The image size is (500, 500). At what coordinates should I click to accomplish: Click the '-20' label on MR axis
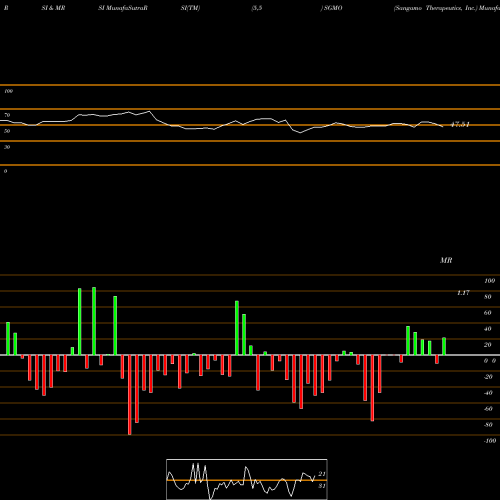coord(488,377)
